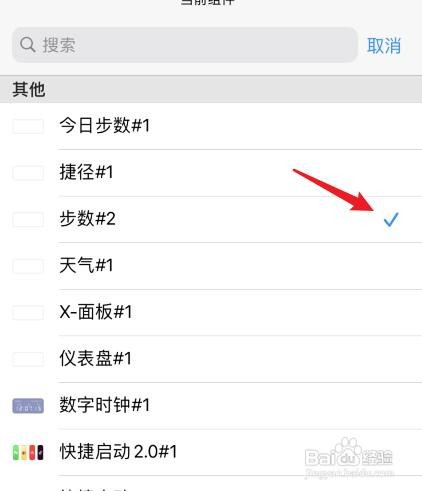Screen dimensions: 422x491
Task: Tap the 取消 cancel button
Action: click(x=384, y=45)
